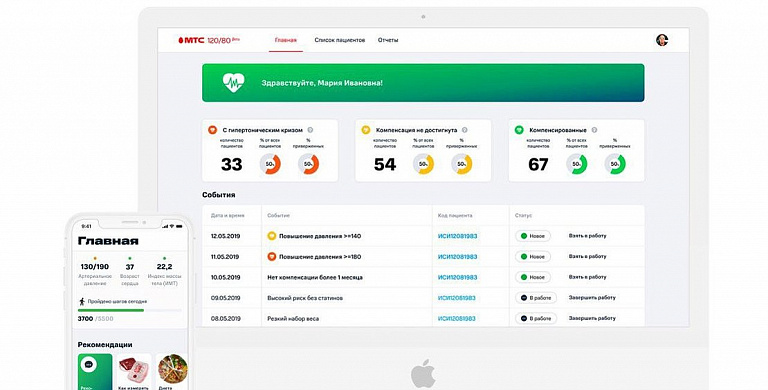The image size is (768, 390).
Task: Click green '% от всех пациентов' donut chart
Action: click(576, 164)
